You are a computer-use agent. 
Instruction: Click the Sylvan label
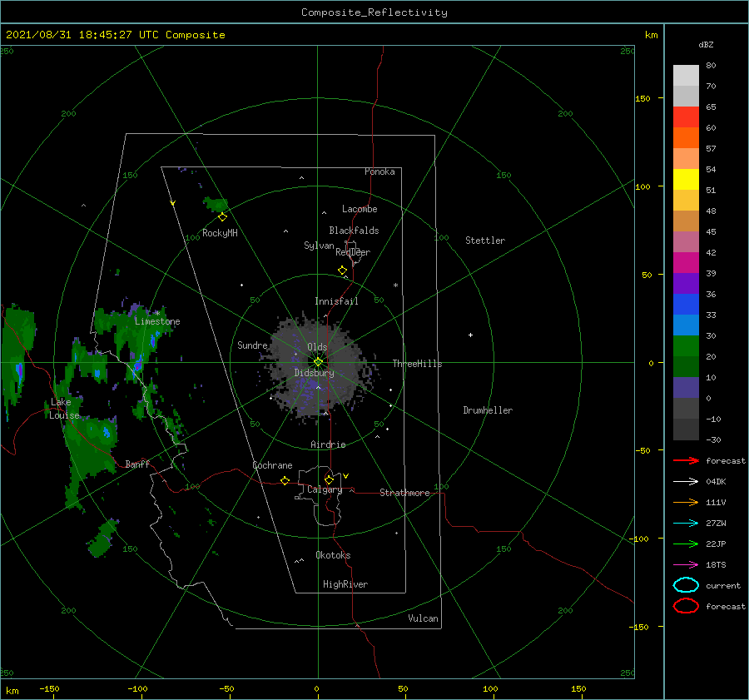click(x=319, y=246)
